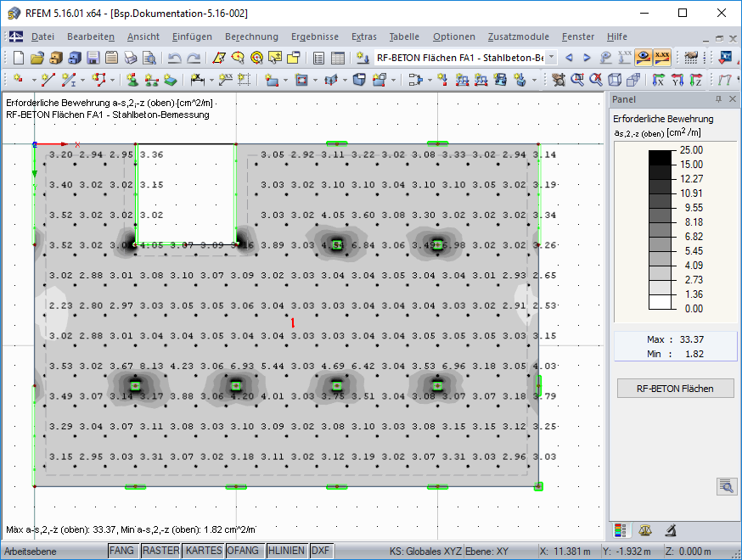
Task: Switch to view in X direction
Action: point(658,80)
